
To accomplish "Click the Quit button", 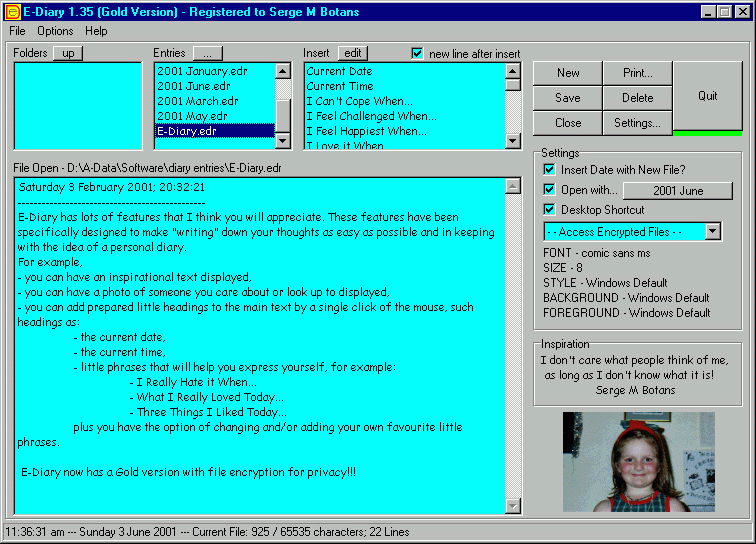I will (707, 96).
